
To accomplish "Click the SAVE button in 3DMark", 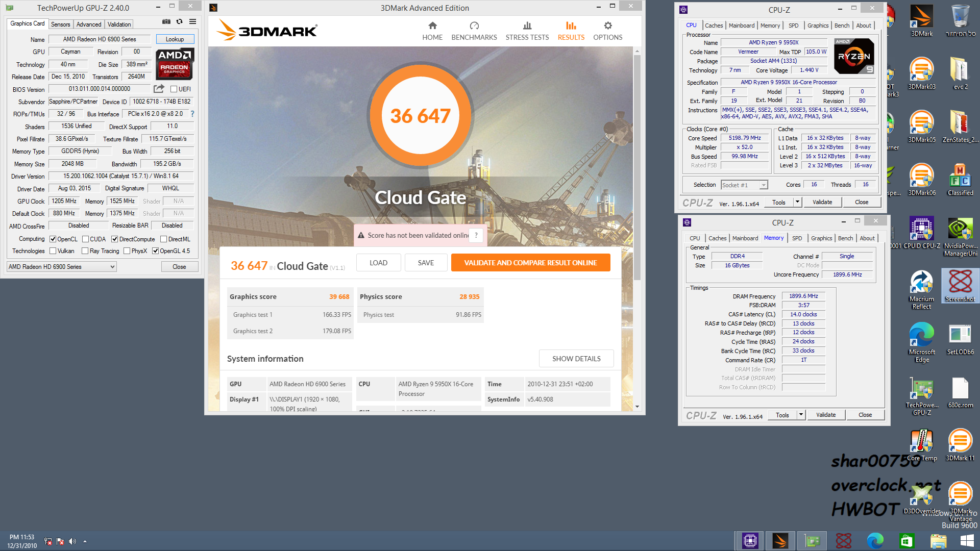I will (x=426, y=263).
